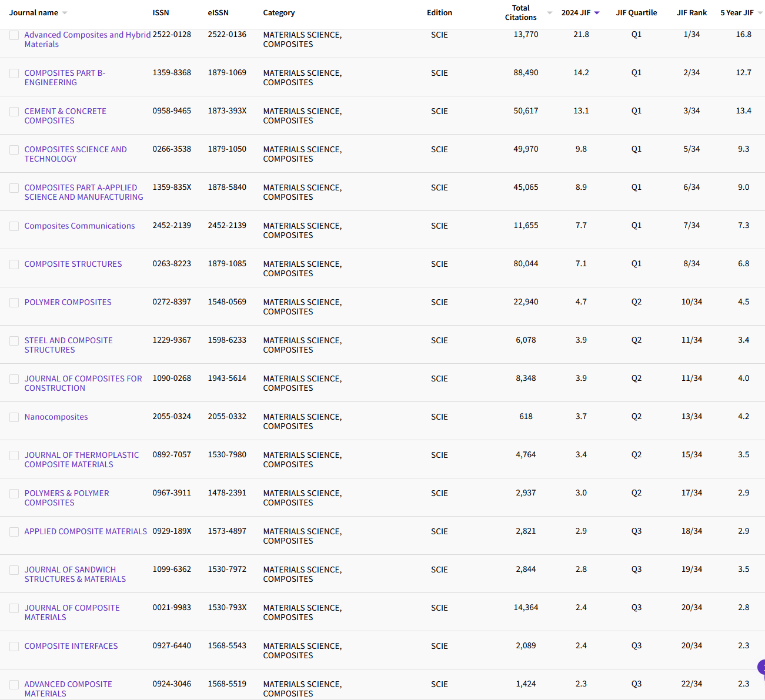This screenshot has height=700, width=765.
Task: Check the POLYMER COMPOSITES checkbox
Action: [x=14, y=303]
